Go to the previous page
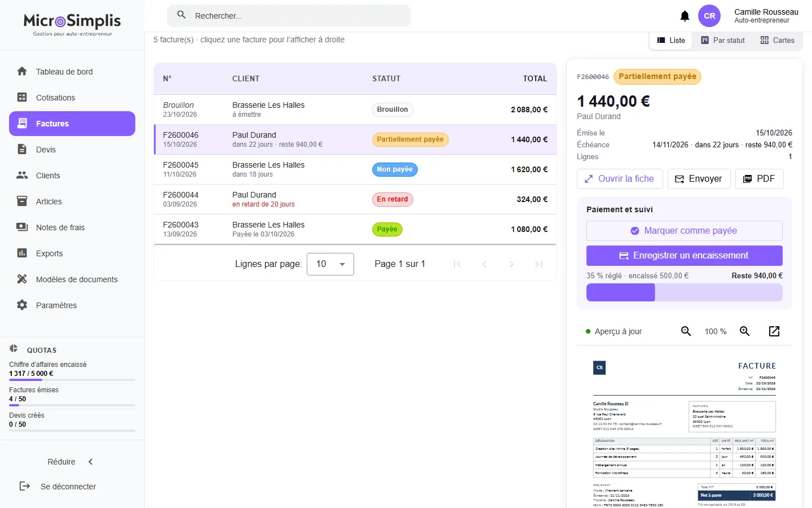 click(x=484, y=264)
